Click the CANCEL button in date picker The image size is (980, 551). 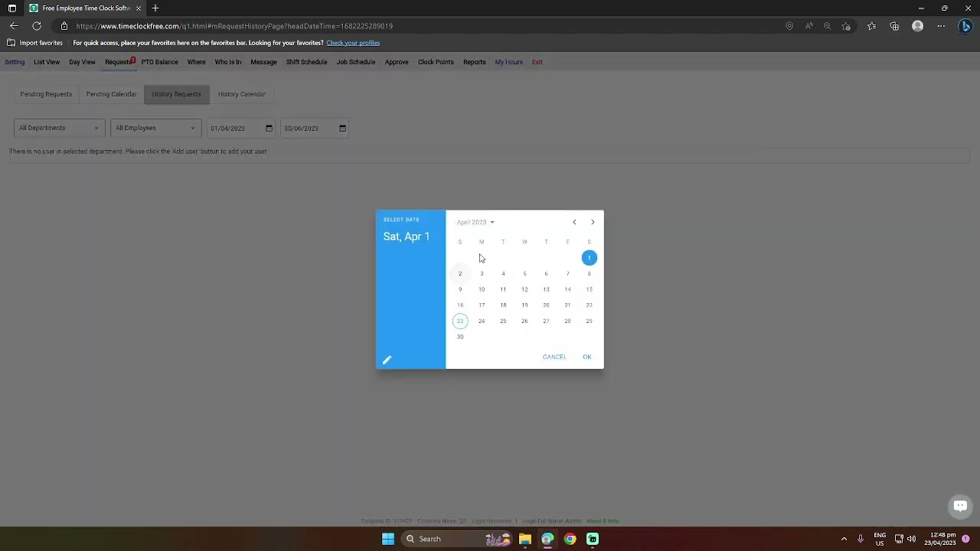[x=554, y=357]
